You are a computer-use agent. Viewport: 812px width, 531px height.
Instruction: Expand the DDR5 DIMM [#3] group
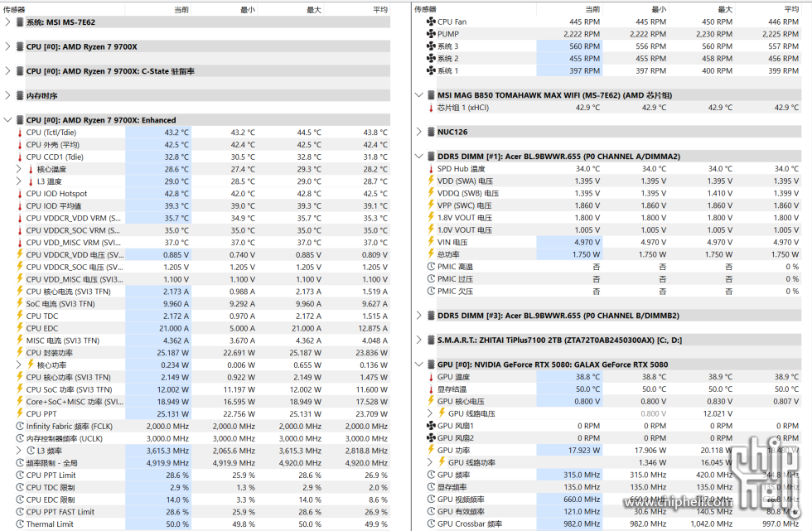[419, 315]
